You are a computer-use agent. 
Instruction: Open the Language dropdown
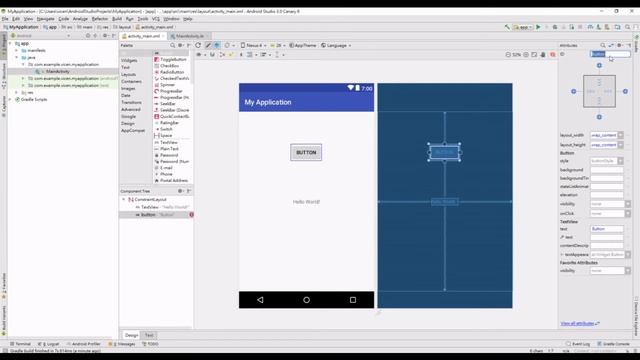point(336,45)
